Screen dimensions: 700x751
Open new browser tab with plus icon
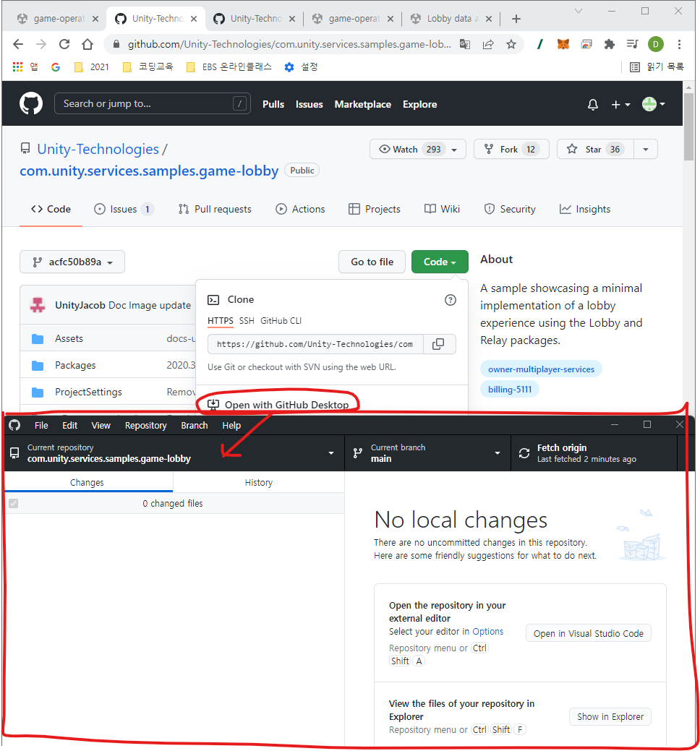tap(516, 19)
